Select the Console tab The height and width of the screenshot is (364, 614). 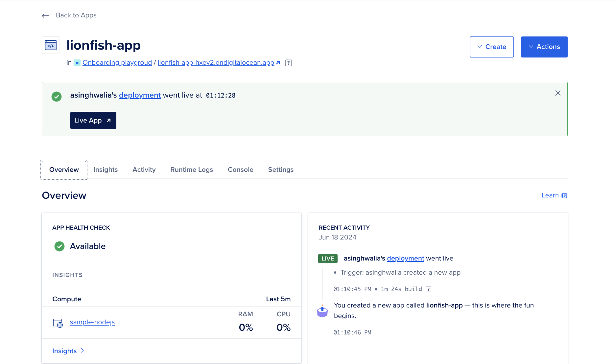point(240,170)
